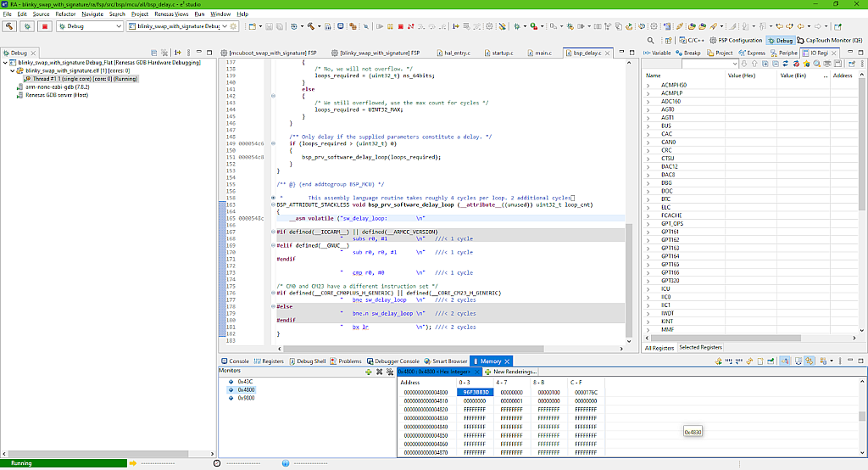
Task: Select memory cell value 96F3B83D
Action: [475, 392]
